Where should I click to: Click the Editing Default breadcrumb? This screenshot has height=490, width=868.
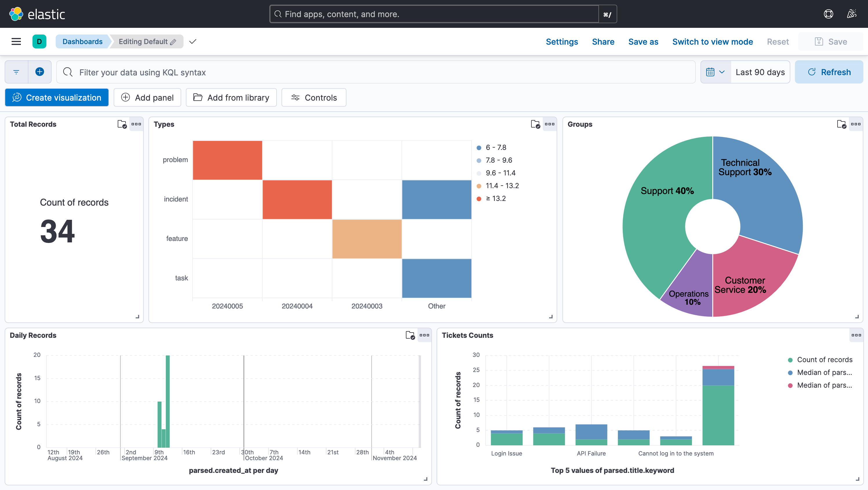point(147,41)
